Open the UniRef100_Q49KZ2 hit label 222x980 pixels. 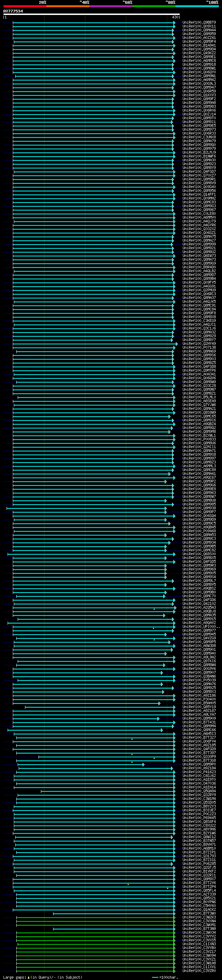(199, 53)
